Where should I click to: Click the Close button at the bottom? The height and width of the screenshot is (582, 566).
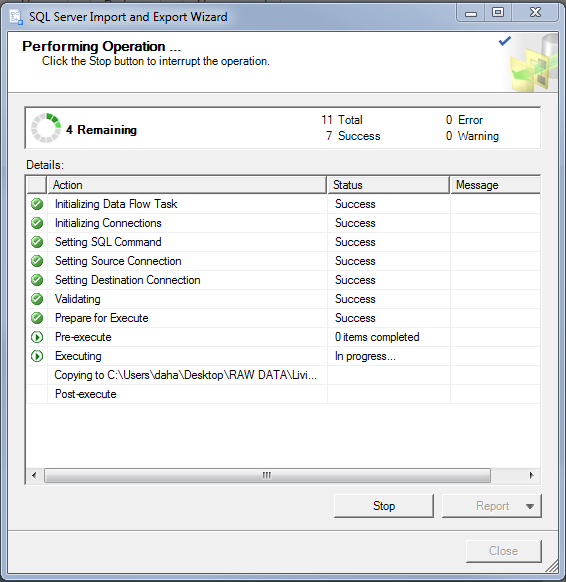coord(504,551)
